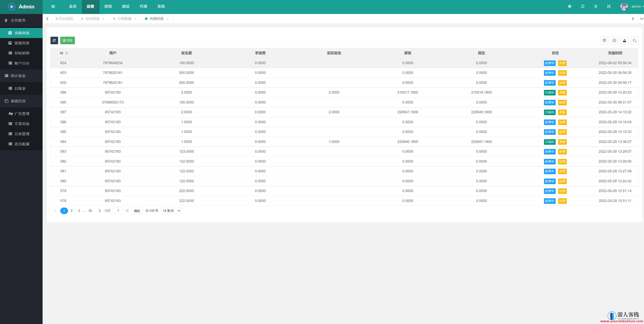The width and height of the screenshot is (644, 324).
Task: Open the 15 条/页 page size dropdown
Action: click(171, 211)
